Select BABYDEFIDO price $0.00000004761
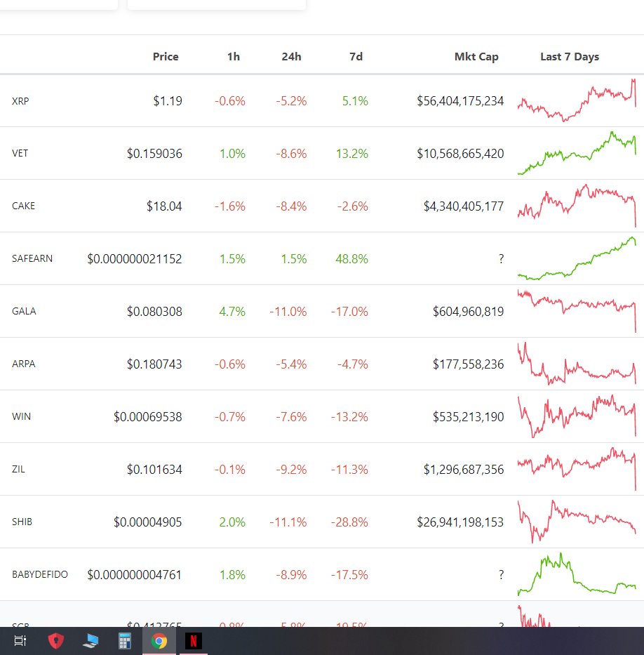This screenshot has width=644, height=655. click(135, 575)
